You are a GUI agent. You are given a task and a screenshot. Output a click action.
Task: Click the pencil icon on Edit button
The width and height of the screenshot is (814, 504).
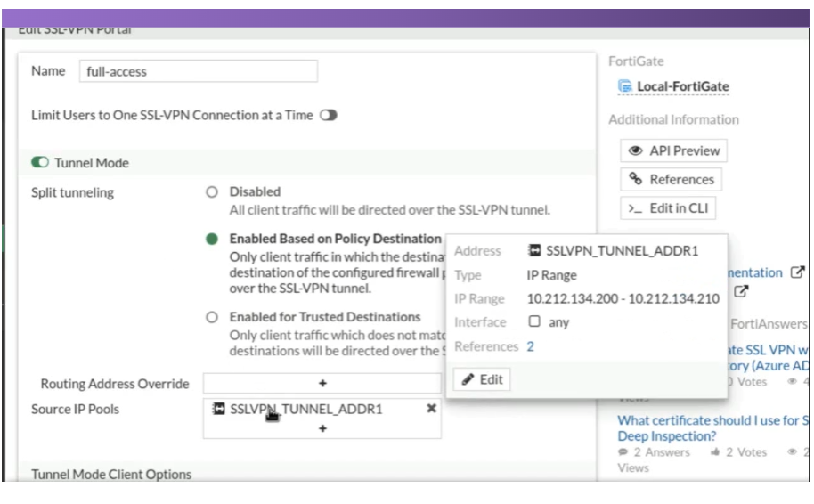[x=468, y=379]
